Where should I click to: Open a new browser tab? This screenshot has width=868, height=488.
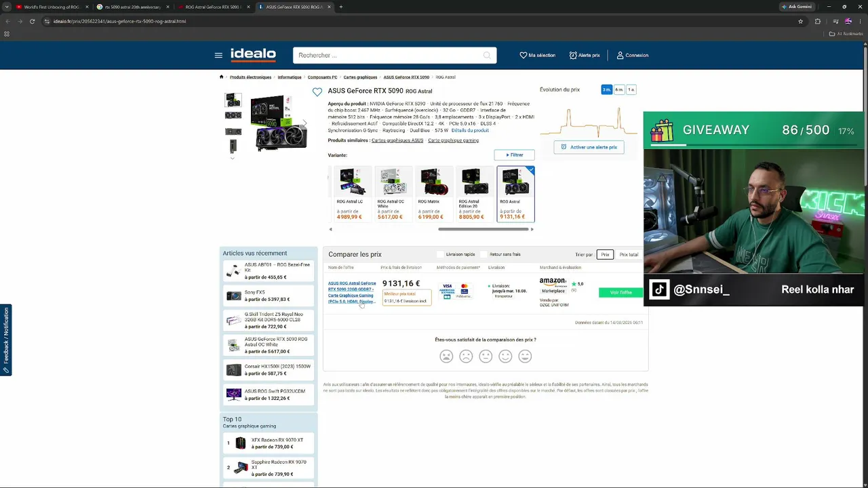(x=341, y=7)
